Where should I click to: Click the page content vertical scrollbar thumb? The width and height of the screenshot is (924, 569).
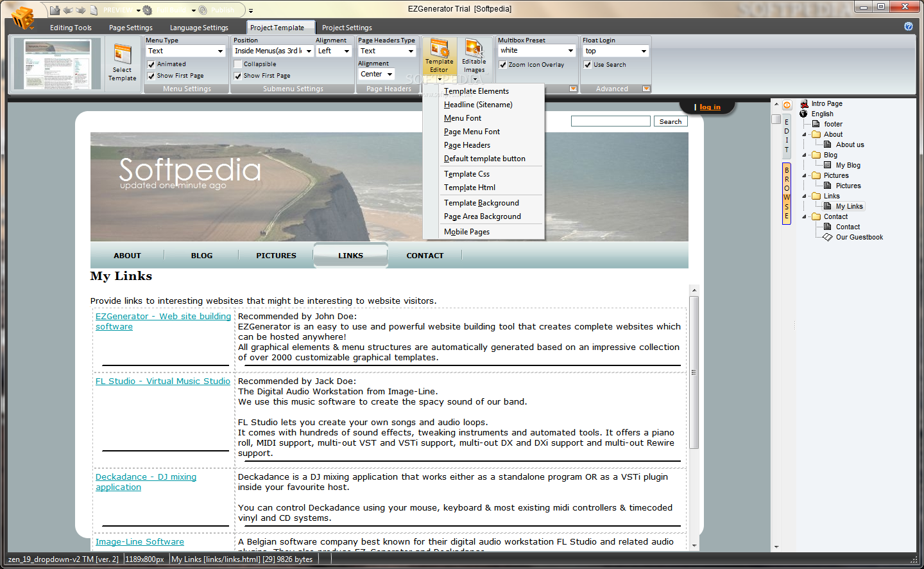click(x=694, y=372)
